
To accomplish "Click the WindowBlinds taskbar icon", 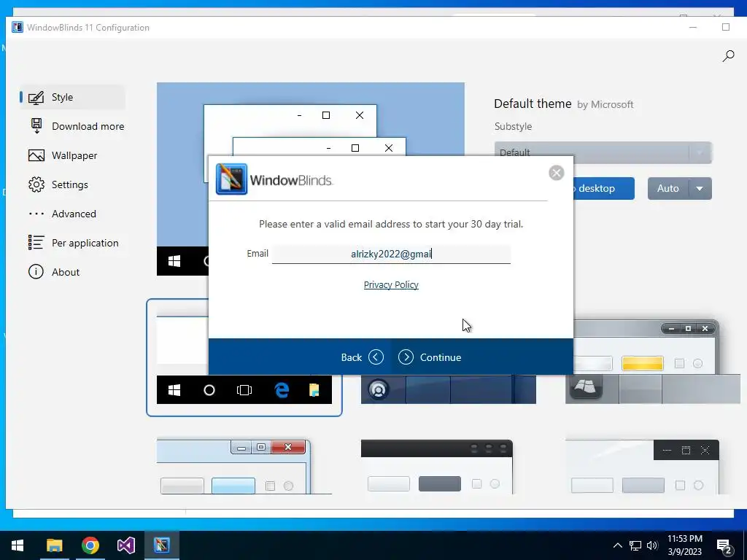I will coord(161,545).
